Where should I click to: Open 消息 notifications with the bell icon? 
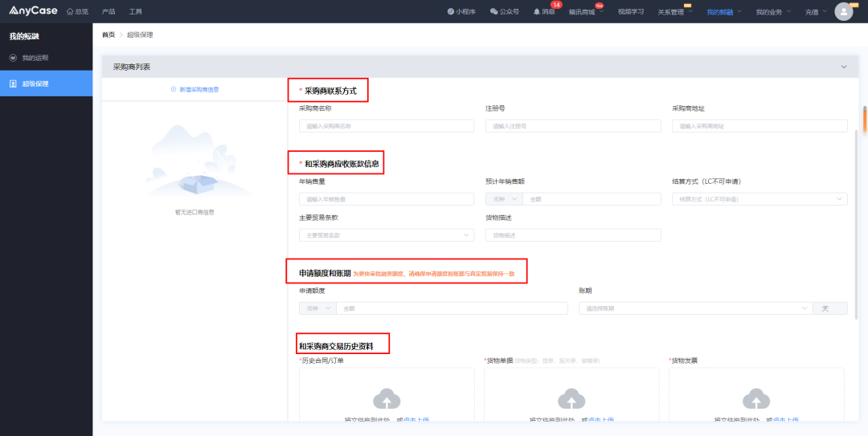click(x=543, y=12)
